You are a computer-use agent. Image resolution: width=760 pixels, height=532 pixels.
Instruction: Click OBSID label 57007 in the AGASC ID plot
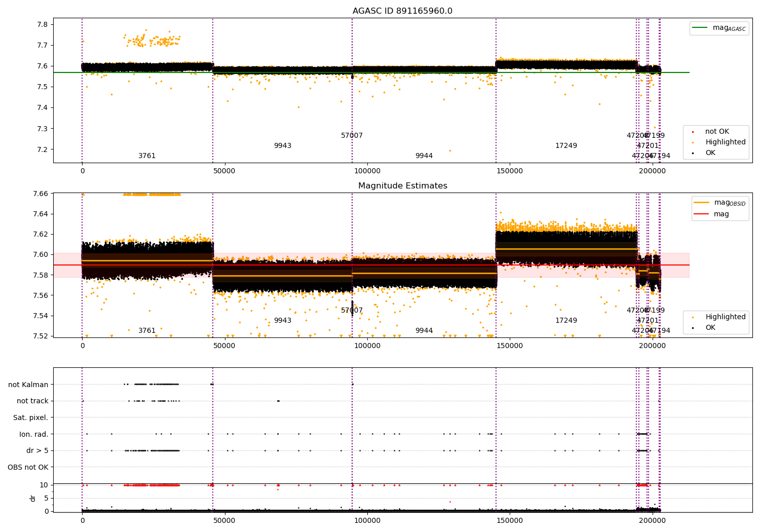tap(352, 136)
